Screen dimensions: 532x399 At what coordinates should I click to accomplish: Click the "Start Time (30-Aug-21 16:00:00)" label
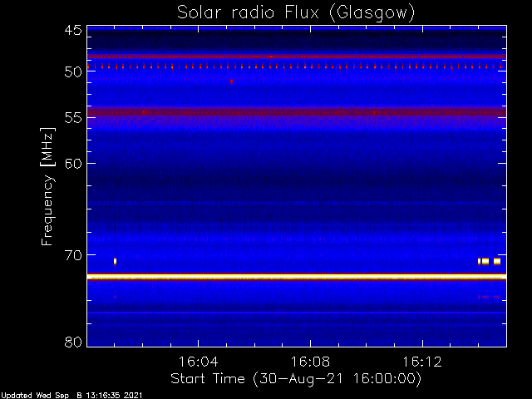pyautogui.click(x=296, y=379)
